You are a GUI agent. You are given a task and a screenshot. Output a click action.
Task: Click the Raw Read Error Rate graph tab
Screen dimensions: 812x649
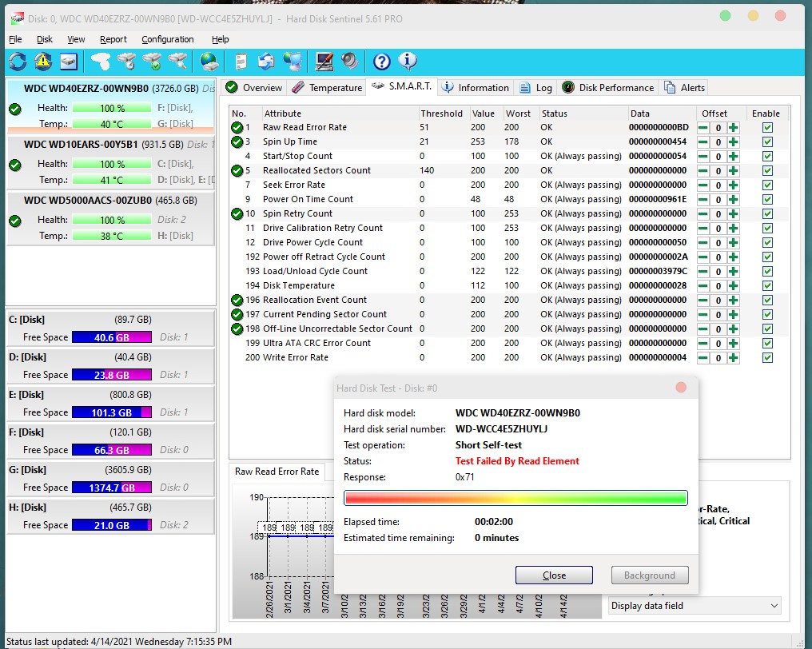pyautogui.click(x=277, y=472)
